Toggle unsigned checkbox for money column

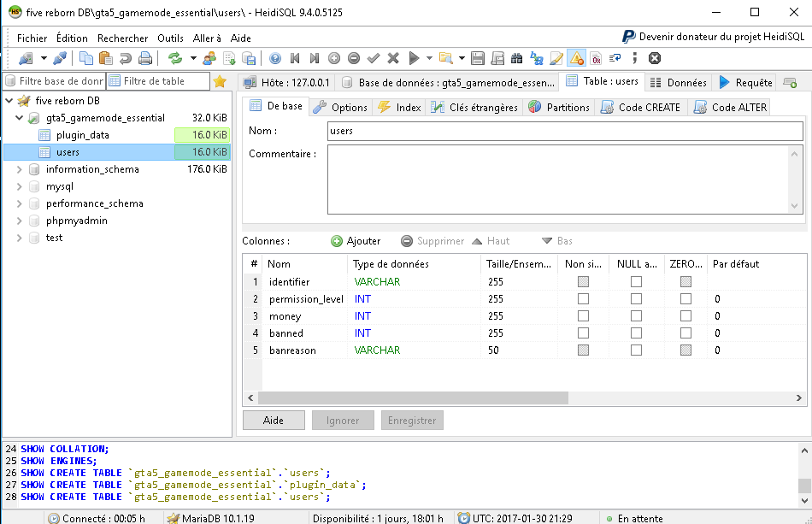[x=583, y=315]
